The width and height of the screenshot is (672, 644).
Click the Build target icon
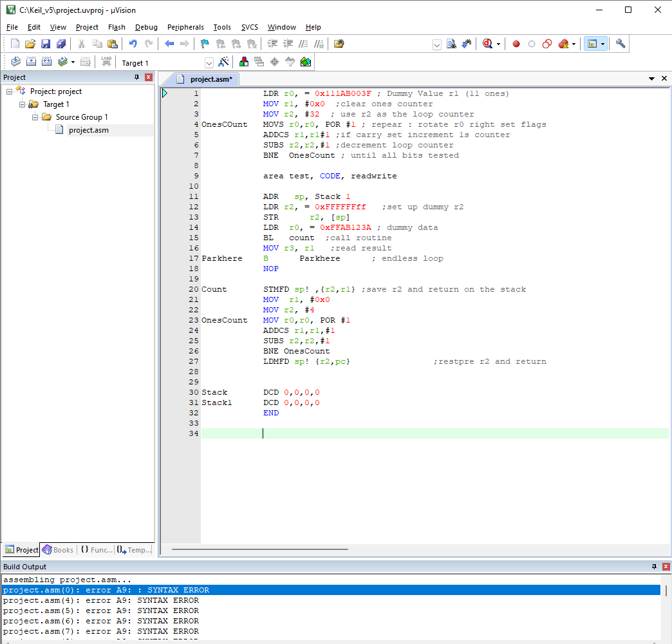pyautogui.click(x=30, y=62)
